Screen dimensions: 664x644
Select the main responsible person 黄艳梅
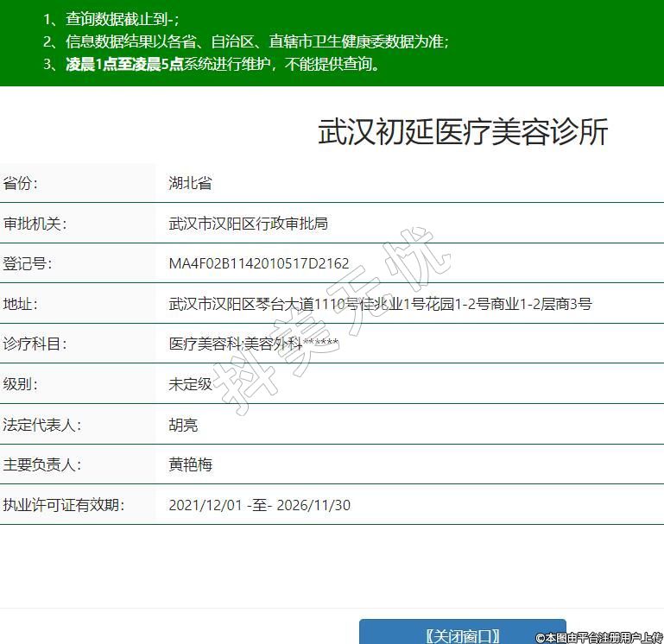(x=190, y=464)
